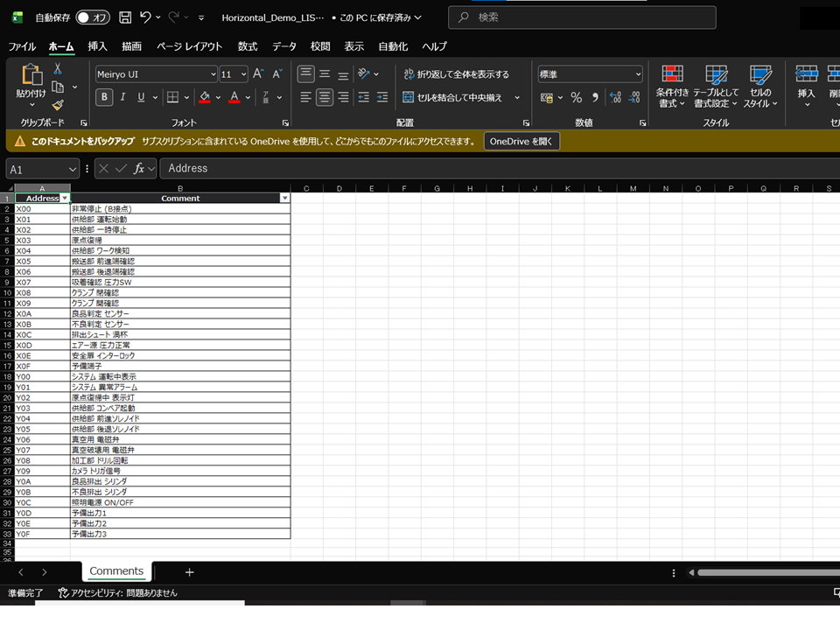Click the Undo arrow icon

pos(146,17)
